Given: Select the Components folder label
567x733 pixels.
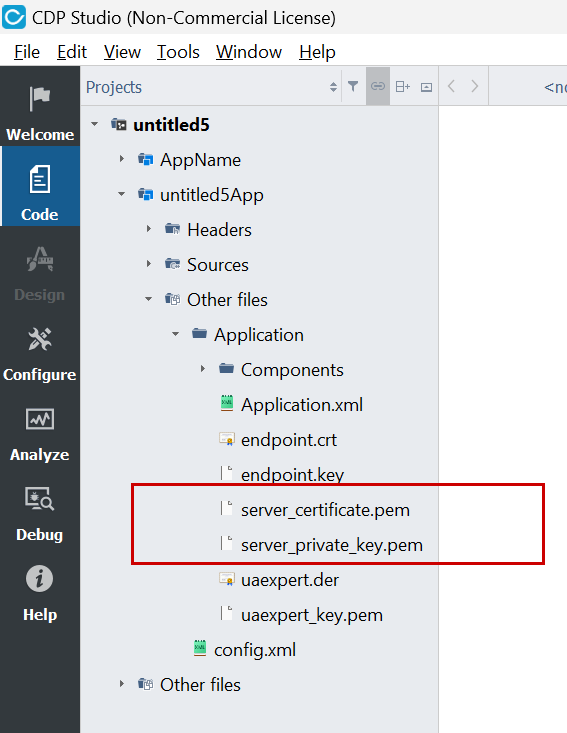Looking at the screenshot, I should pos(292,370).
